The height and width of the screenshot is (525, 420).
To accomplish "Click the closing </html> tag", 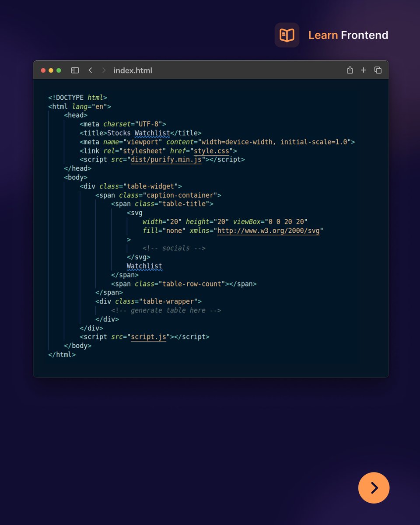I will 62,355.
